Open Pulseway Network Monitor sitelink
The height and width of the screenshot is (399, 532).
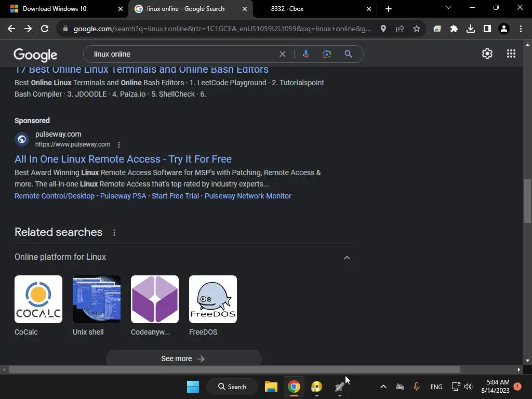(248, 196)
